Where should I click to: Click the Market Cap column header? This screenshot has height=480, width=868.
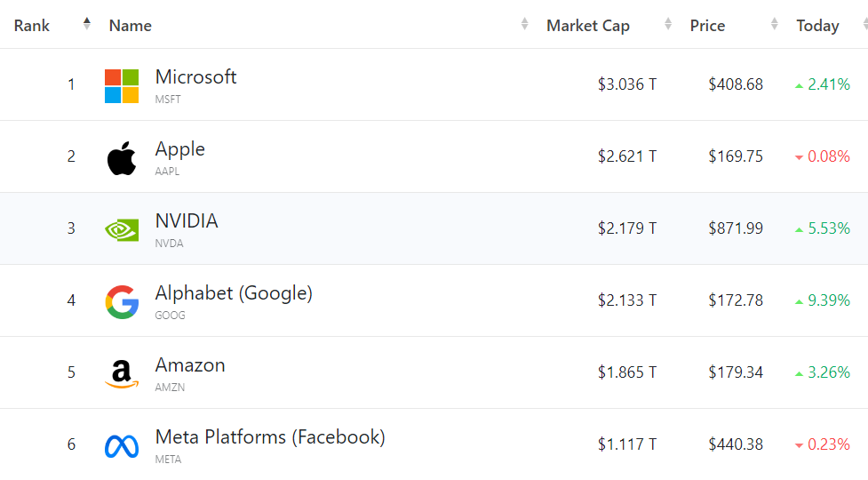pyautogui.click(x=587, y=26)
